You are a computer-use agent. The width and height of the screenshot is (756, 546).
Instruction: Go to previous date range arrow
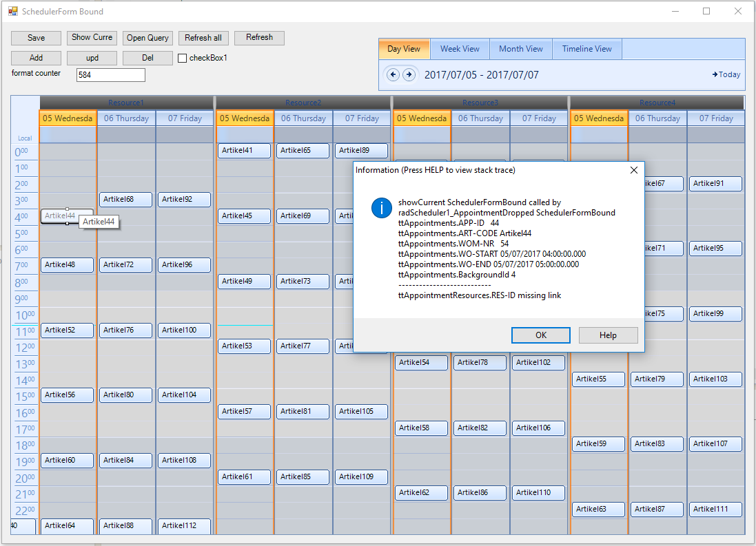point(394,74)
